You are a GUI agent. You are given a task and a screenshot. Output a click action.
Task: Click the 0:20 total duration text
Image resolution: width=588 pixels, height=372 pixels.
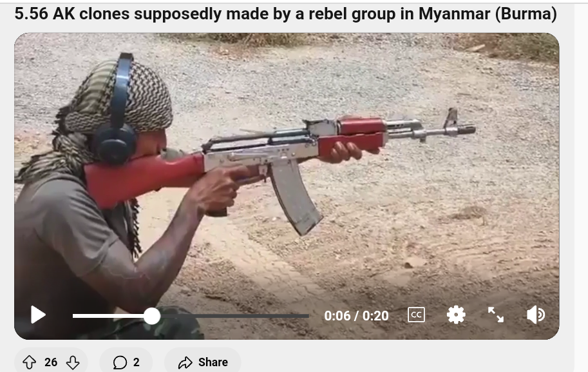(x=375, y=316)
